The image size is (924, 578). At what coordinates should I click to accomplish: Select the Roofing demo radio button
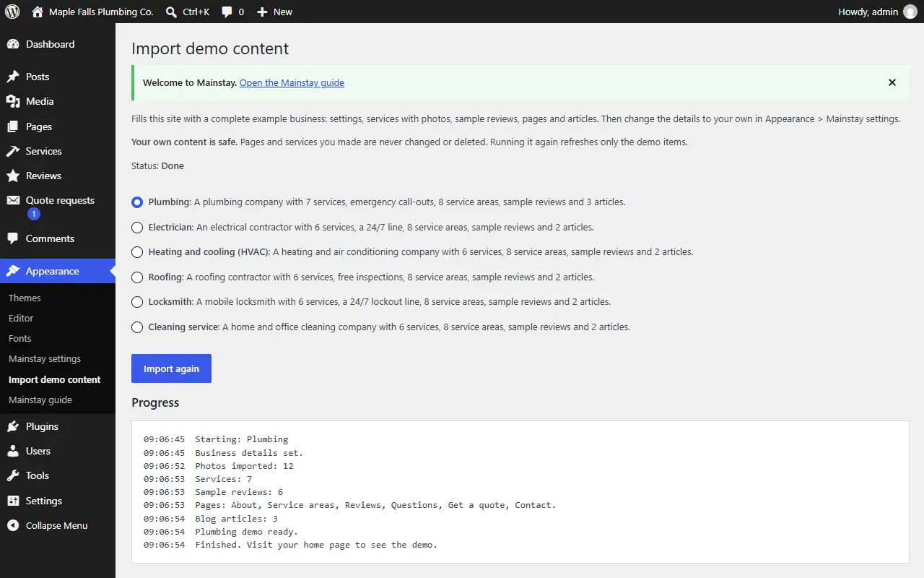click(137, 277)
